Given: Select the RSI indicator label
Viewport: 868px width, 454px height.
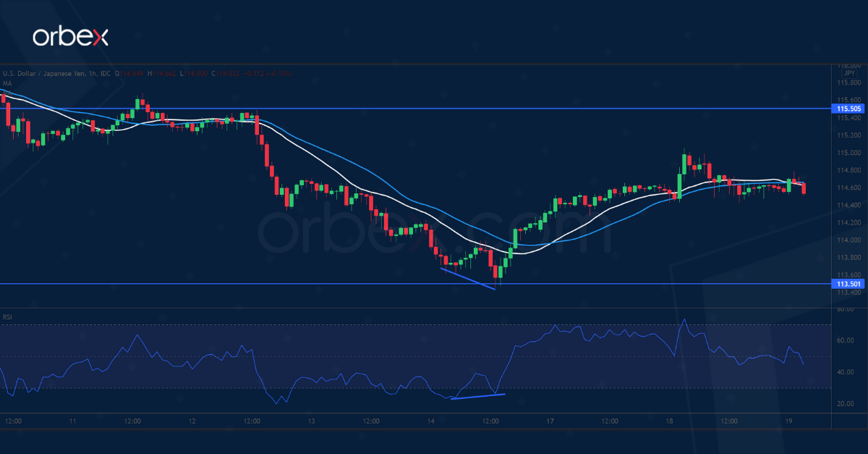Looking at the screenshot, I should [x=7, y=317].
